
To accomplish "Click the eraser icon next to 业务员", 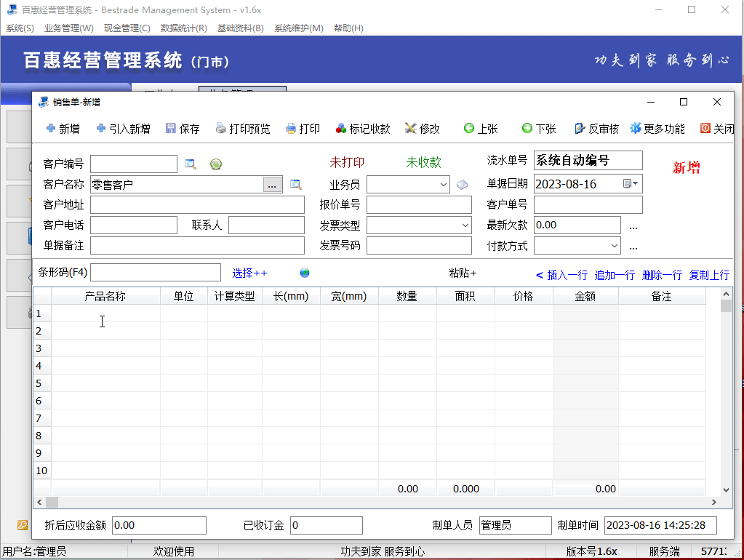I will pyautogui.click(x=462, y=185).
